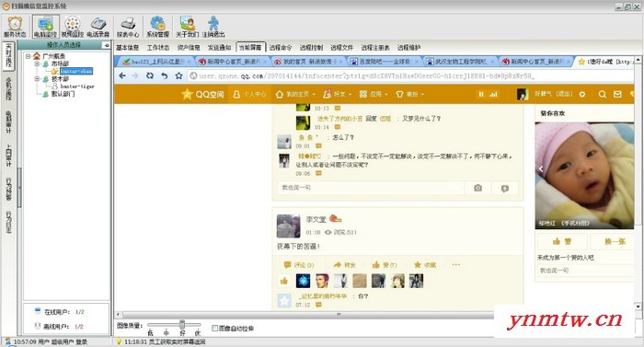Click browser forward arrow in remote screen
The width and height of the screenshot is (644, 347).
pos(135,75)
